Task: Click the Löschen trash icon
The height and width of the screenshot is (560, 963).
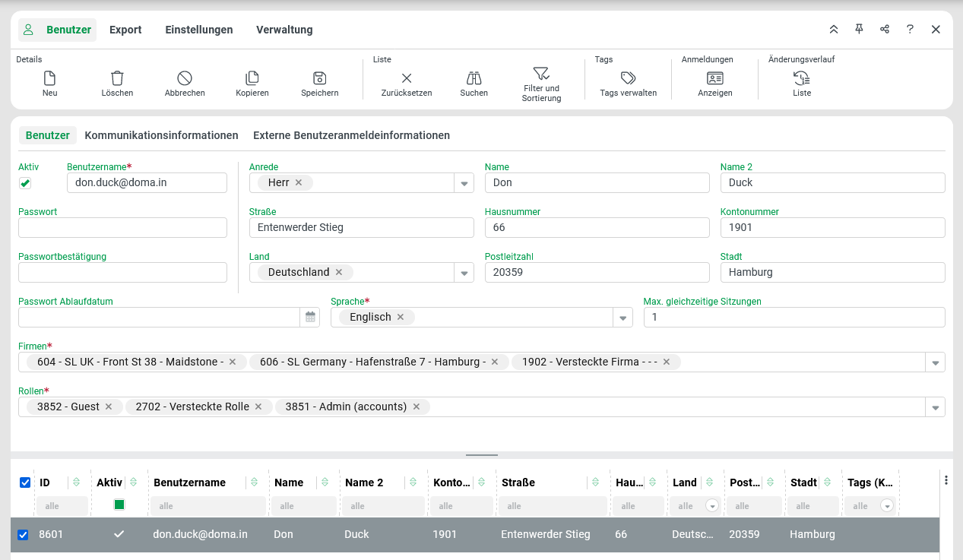Action: 117,78
